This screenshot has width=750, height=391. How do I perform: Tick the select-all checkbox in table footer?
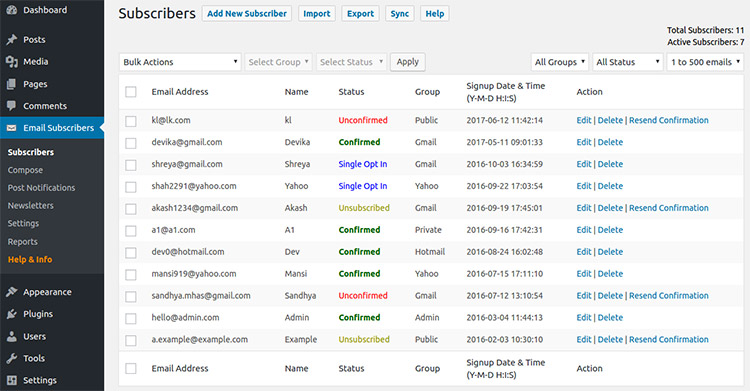[131, 369]
